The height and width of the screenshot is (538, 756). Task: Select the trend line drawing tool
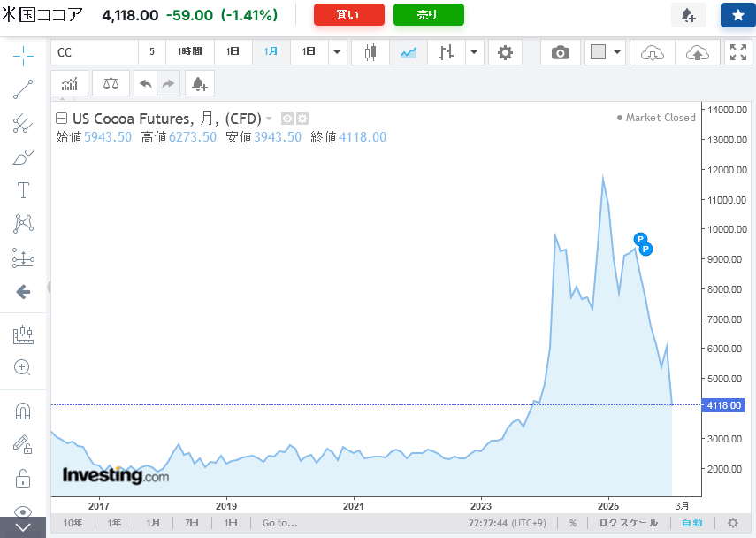(23, 89)
